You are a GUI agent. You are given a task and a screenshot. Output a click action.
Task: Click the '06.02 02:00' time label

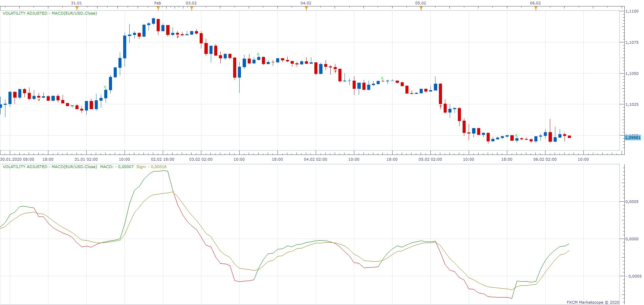(x=545, y=159)
